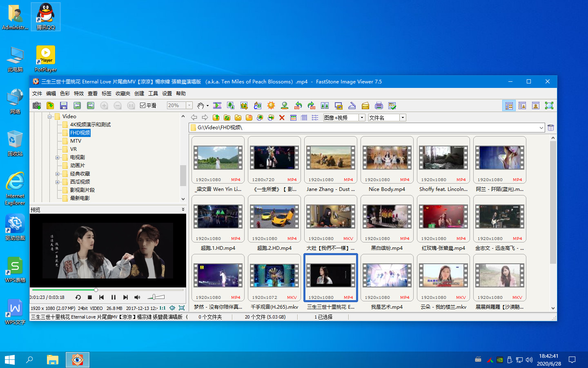Open the 图像+视频 filter dropdown
588x368 pixels.
(362, 118)
